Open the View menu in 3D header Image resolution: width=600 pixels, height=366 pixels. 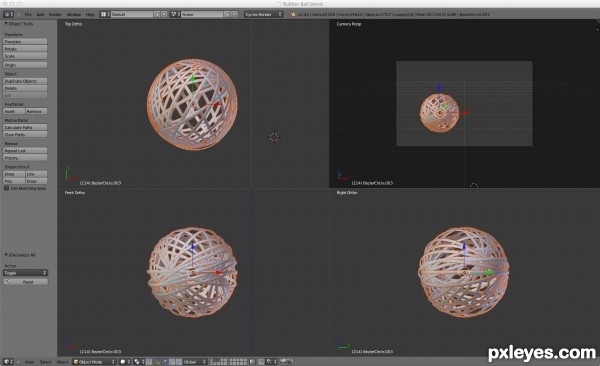click(29, 362)
